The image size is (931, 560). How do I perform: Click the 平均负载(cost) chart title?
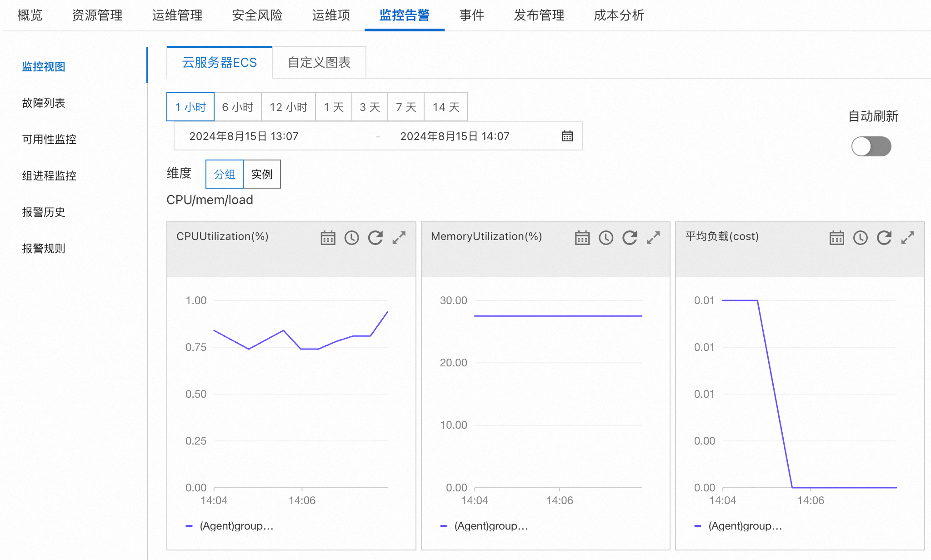[x=722, y=236]
